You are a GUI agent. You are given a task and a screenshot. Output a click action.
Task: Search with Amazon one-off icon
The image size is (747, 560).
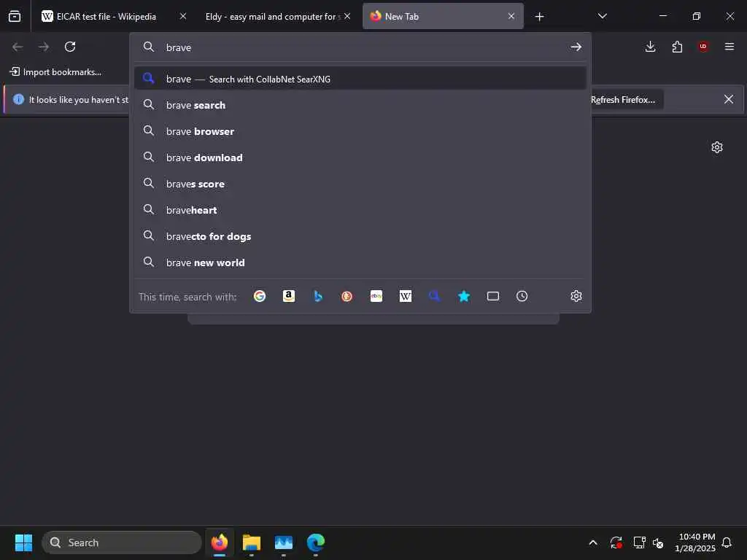(x=289, y=296)
